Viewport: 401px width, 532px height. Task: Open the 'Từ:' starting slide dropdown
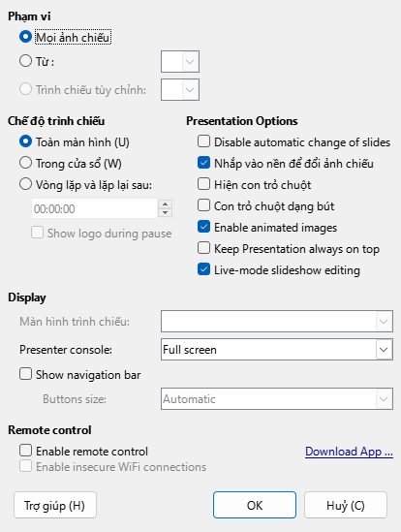[180, 61]
